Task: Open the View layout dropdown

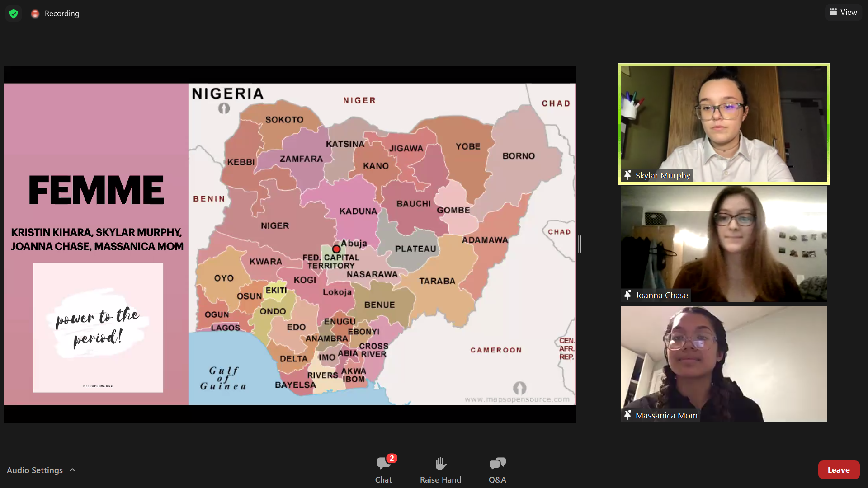Action: tap(843, 12)
